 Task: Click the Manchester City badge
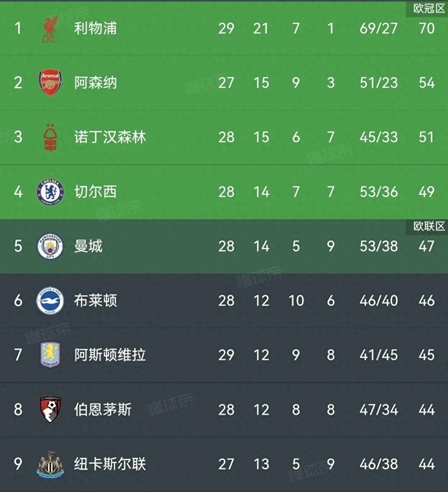coord(50,246)
